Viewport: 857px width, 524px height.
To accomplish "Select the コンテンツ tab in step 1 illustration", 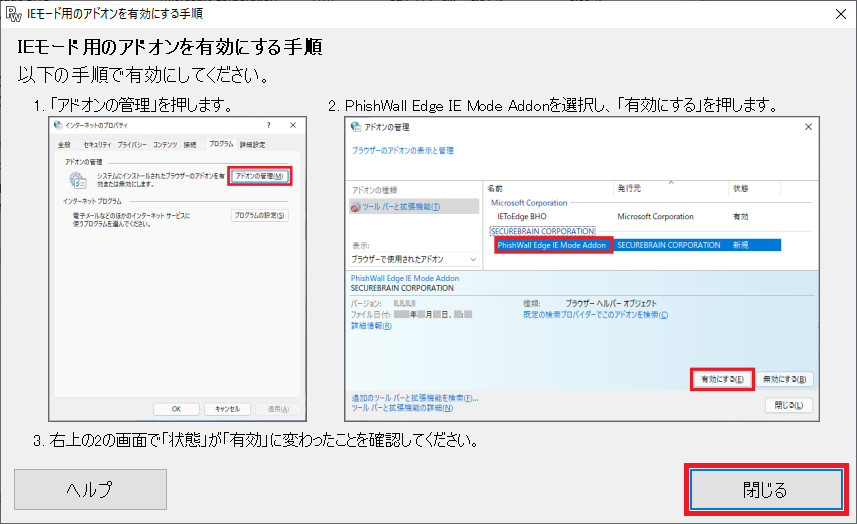I will (x=165, y=145).
